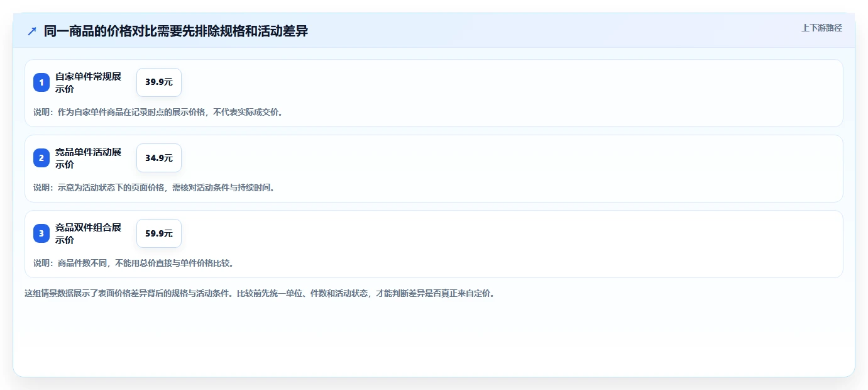This screenshot has width=868, height=390.
Task: Select the number 2 badge
Action: click(41, 158)
